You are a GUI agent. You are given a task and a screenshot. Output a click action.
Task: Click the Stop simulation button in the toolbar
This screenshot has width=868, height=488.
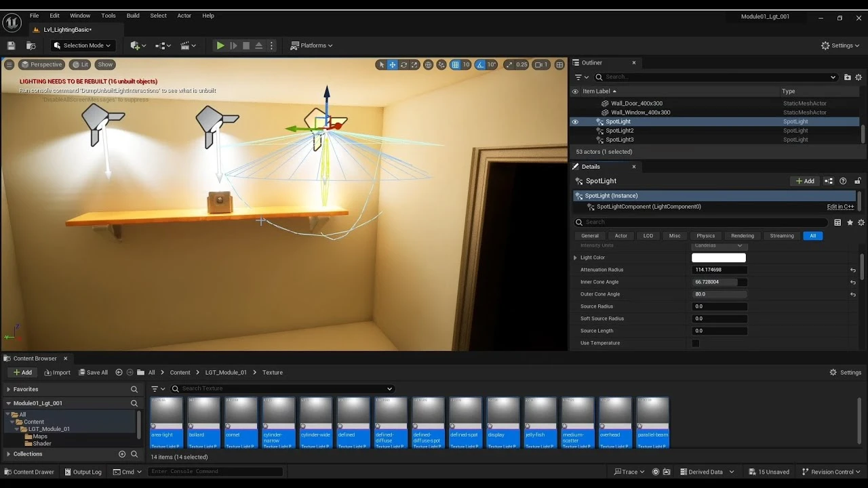coord(246,45)
